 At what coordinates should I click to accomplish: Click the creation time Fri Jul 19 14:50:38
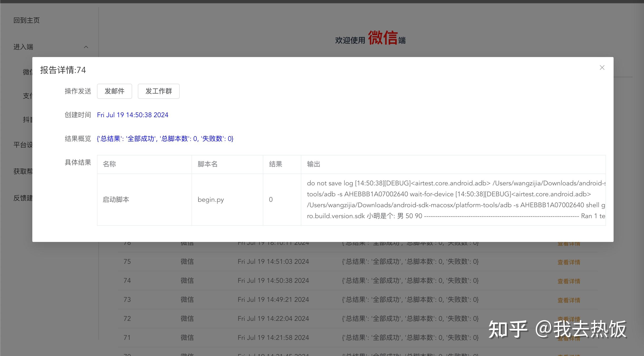click(133, 115)
